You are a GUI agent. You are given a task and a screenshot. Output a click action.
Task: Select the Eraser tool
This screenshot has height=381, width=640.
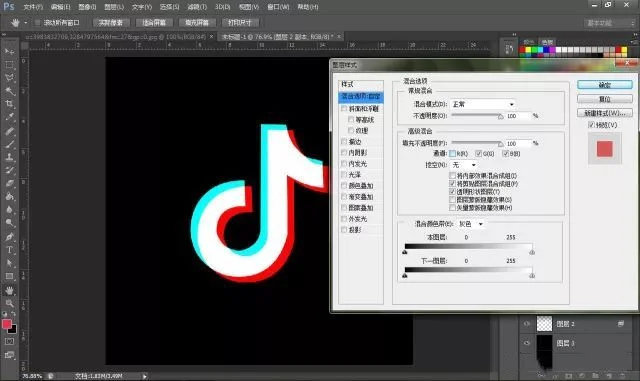coord(9,183)
